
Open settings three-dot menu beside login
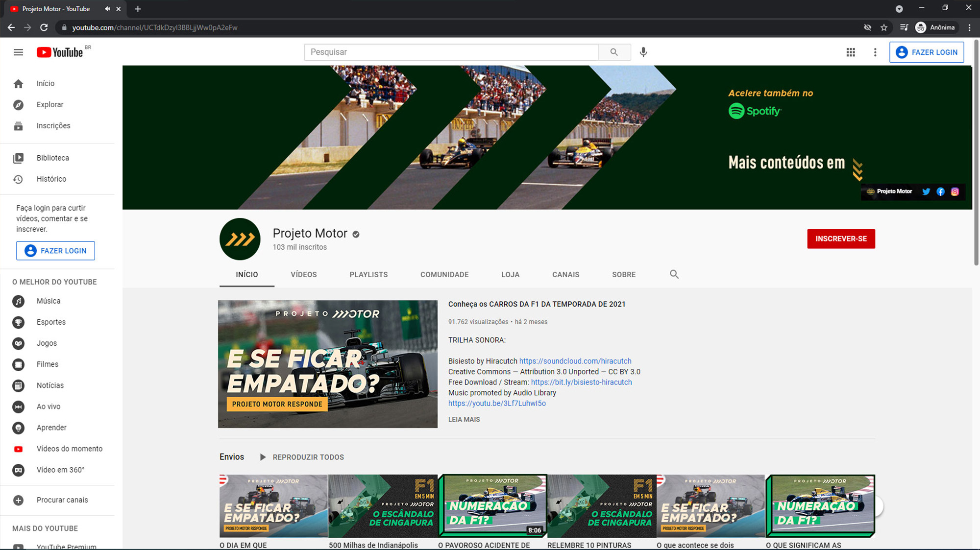pyautogui.click(x=875, y=52)
